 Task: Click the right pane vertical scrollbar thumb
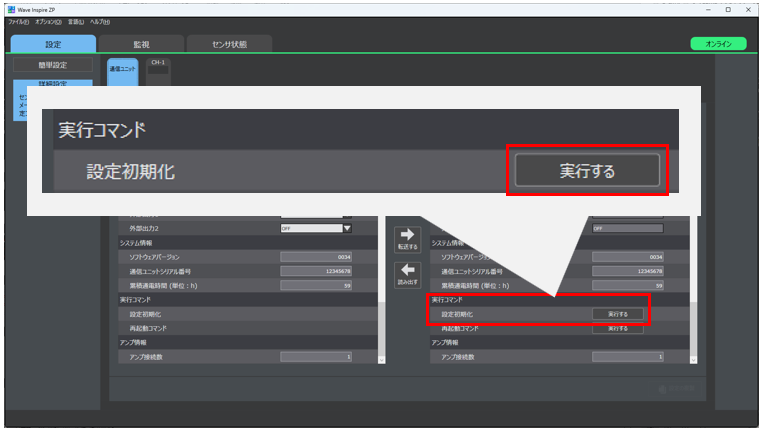pos(693,329)
